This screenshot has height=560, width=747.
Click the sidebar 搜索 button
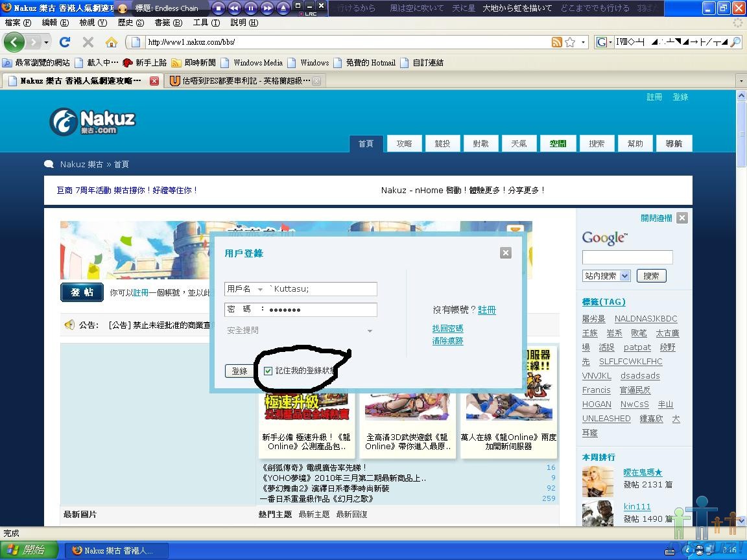651,275
